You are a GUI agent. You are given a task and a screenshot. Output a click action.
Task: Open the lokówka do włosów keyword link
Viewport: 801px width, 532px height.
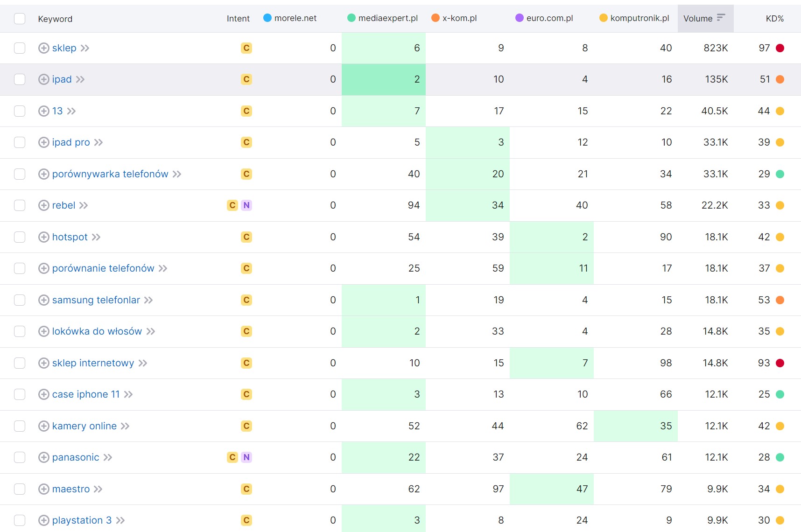pos(97,331)
